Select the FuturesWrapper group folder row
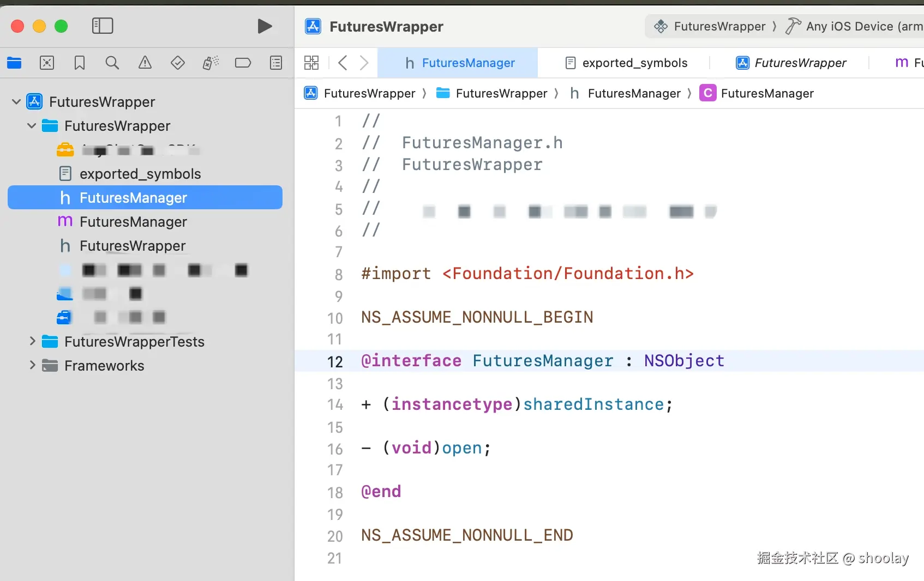Image resolution: width=924 pixels, height=581 pixels. 117,126
